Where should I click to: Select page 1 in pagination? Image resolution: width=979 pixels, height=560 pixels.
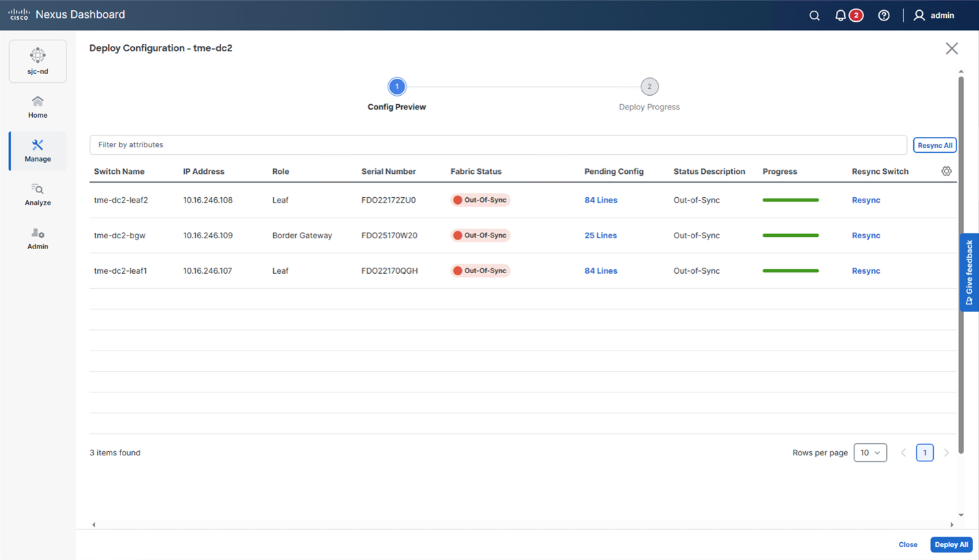pyautogui.click(x=925, y=453)
